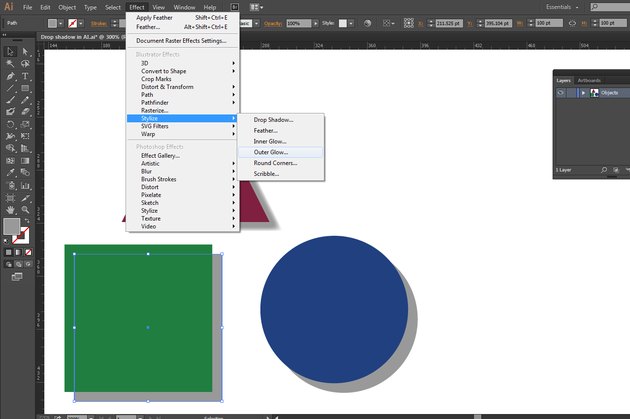630x419 pixels.
Task: Select the Pencil tool
Action: 25,100
